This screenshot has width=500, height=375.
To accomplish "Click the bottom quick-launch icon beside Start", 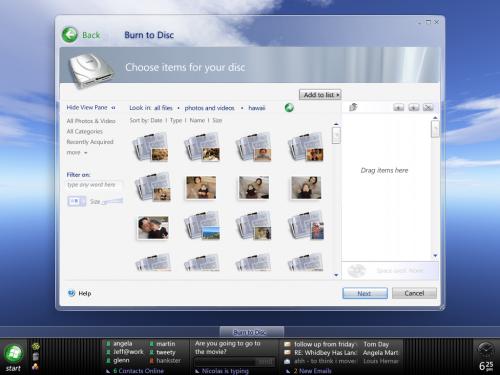I will click(x=35, y=366).
